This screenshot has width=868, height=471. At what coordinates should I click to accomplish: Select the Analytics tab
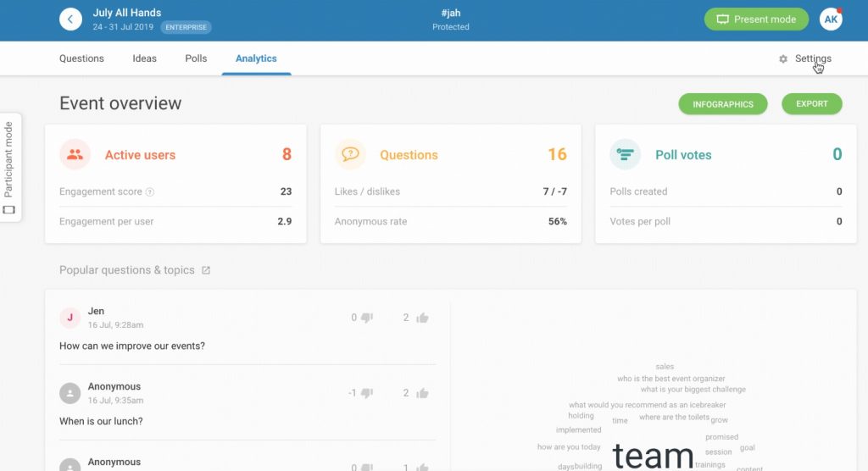click(256, 58)
